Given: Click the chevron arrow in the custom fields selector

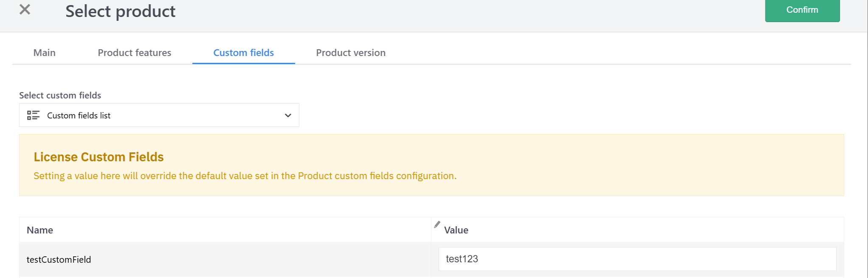Looking at the screenshot, I should tap(288, 115).
